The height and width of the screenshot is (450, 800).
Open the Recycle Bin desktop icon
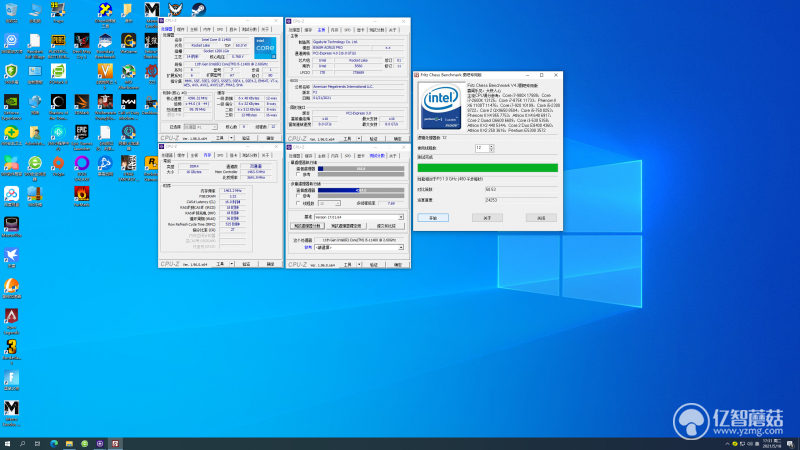(11, 11)
